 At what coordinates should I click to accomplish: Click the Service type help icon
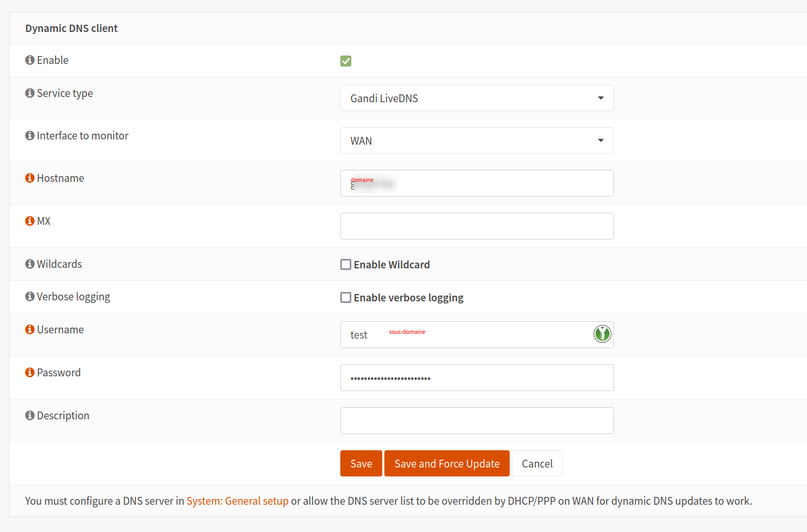(30, 93)
